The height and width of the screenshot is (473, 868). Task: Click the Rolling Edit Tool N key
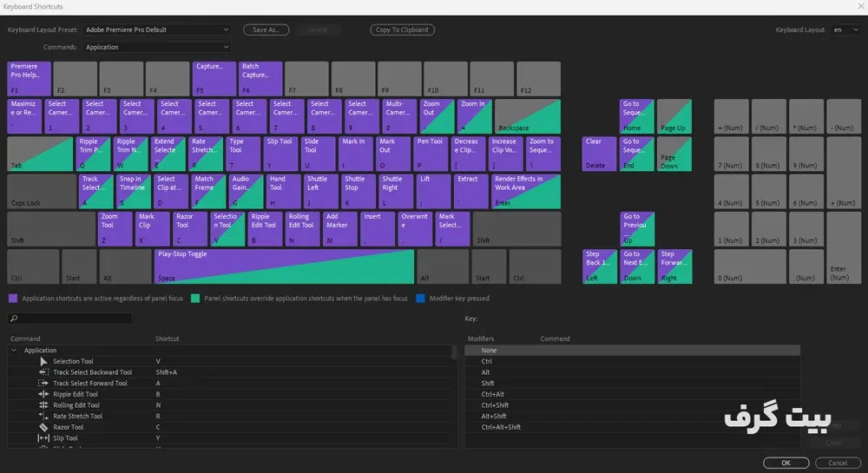302,228
